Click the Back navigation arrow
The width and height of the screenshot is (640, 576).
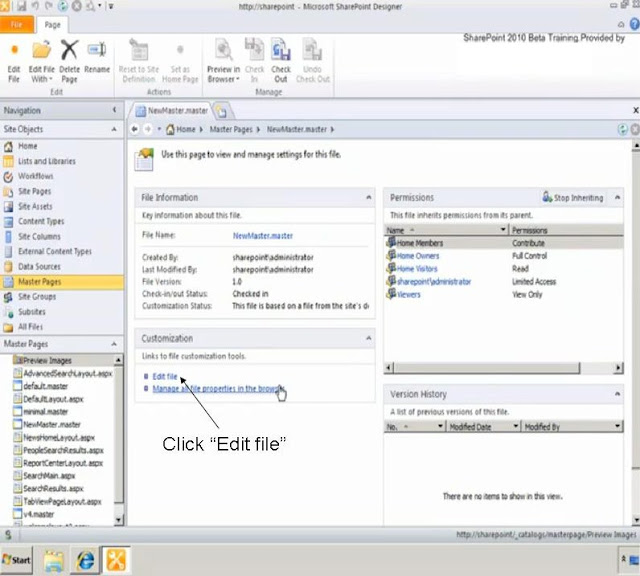[134, 129]
